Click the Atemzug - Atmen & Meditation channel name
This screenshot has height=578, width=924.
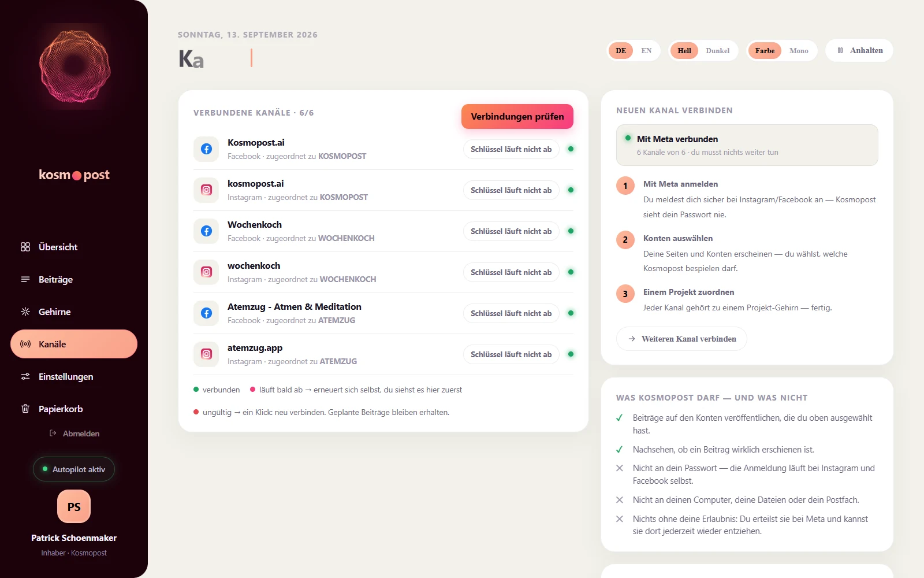(x=295, y=307)
